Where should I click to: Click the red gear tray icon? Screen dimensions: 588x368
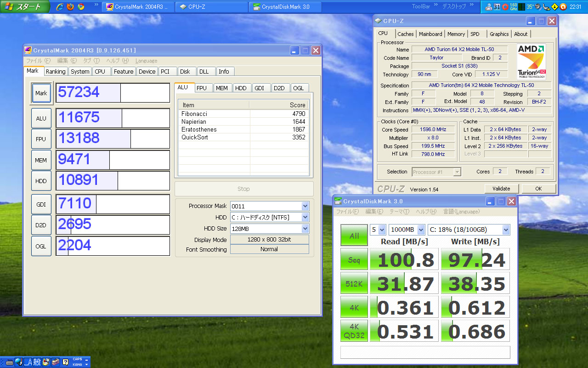[505, 7]
